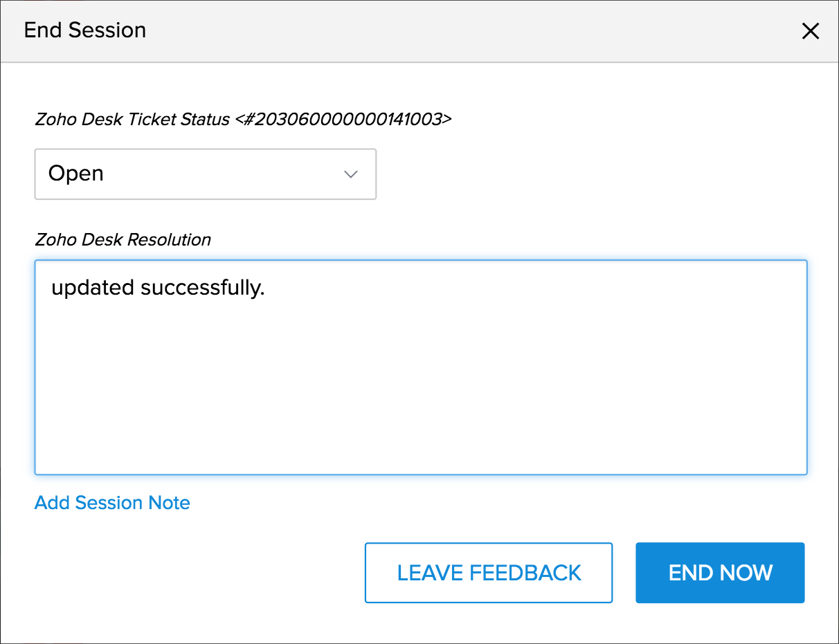Click empty space inside the resolution text area
This screenshot has height=644, width=839.
pos(421,394)
